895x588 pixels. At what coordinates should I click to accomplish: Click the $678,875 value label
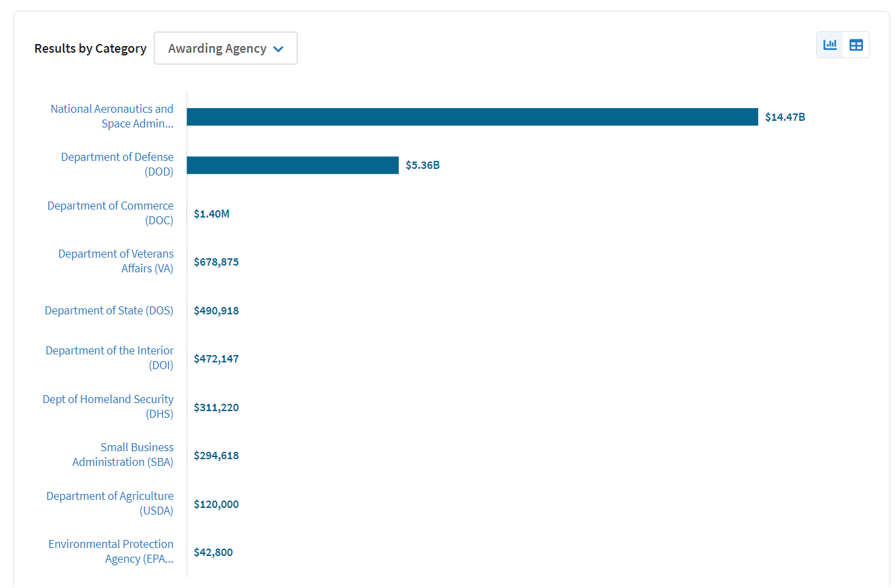pyautogui.click(x=216, y=262)
